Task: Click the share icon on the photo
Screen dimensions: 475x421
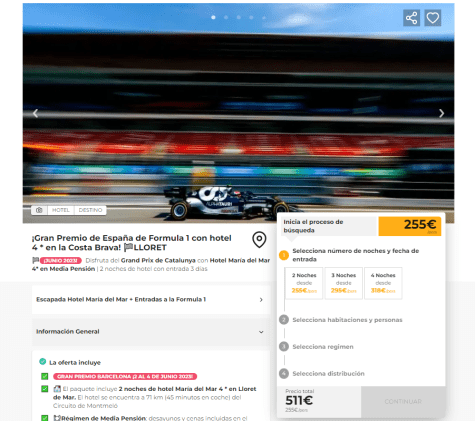Action: (411, 18)
